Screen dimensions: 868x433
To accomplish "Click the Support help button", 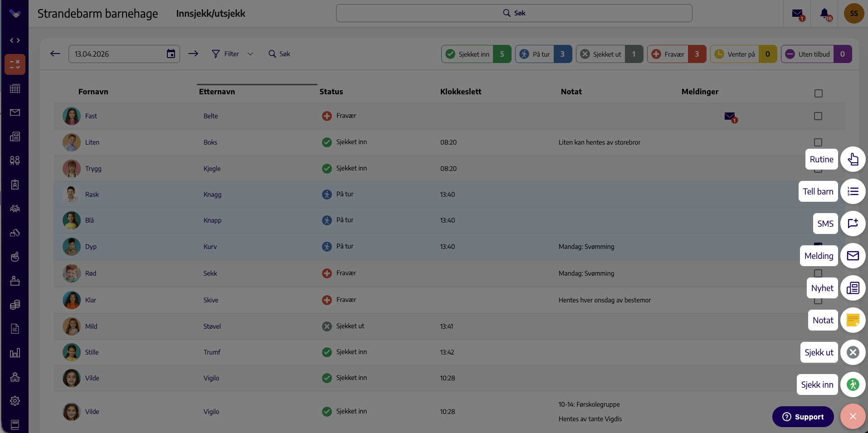I will coord(803,417).
